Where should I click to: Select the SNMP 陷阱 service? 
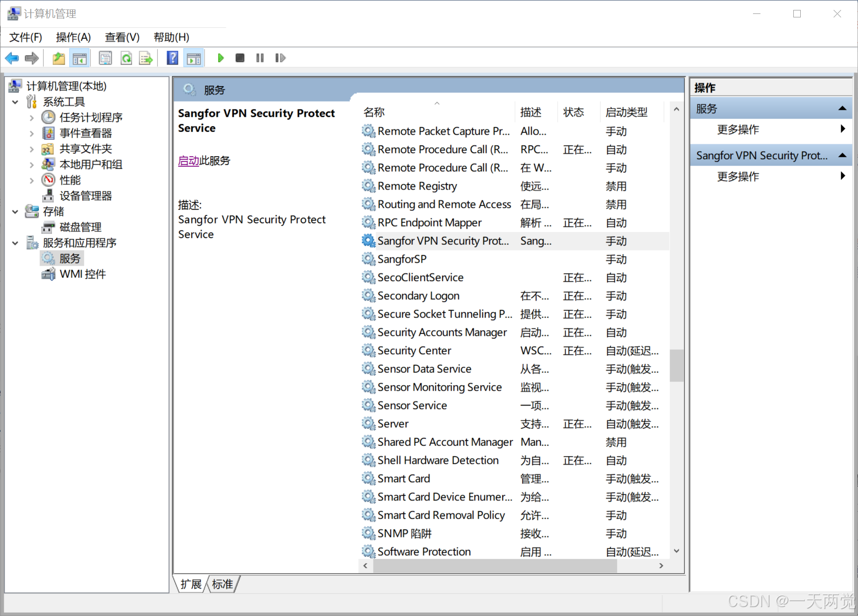tap(514, 533)
